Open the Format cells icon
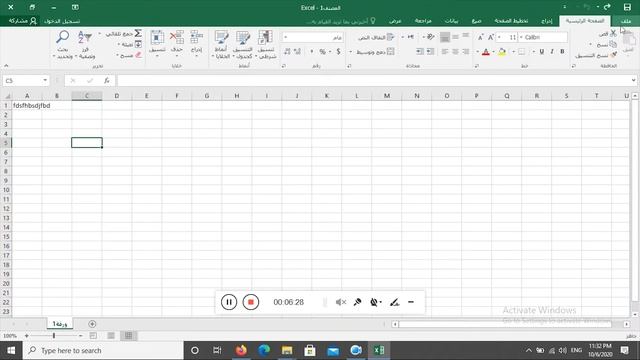 click(x=157, y=38)
